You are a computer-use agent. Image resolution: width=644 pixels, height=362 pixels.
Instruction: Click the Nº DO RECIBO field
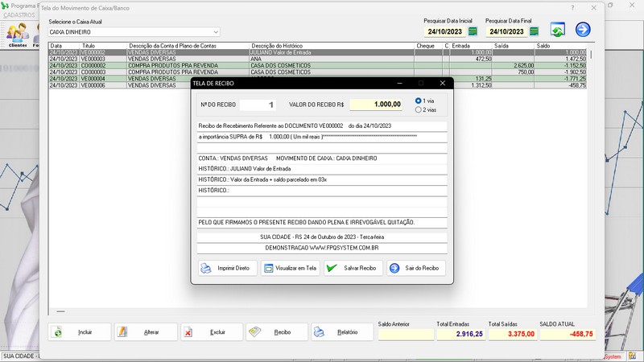coord(258,105)
